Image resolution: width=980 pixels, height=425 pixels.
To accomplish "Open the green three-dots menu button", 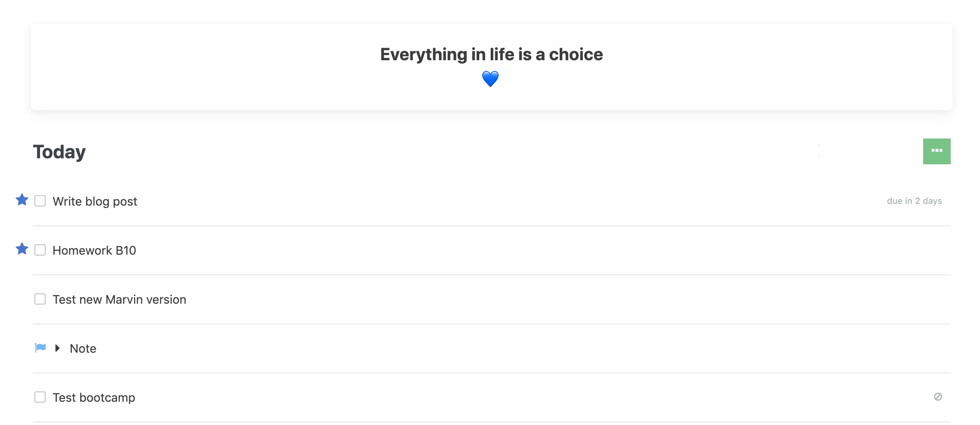I will tap(937, 151).
